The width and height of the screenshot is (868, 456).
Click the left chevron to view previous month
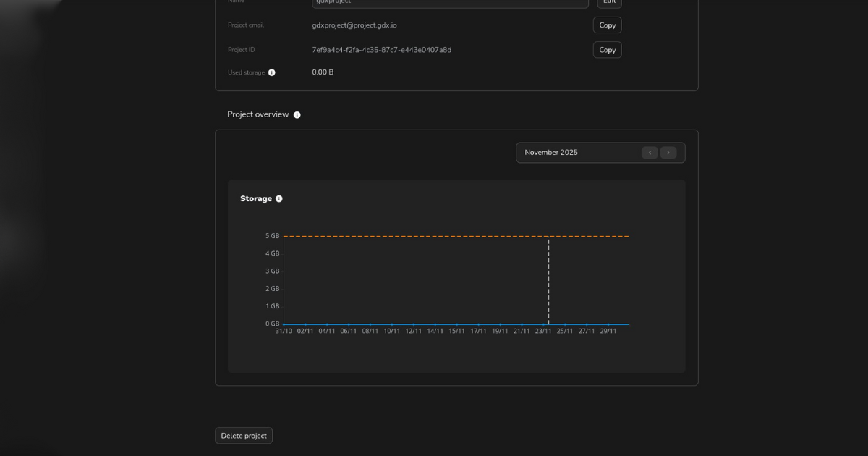650,152
